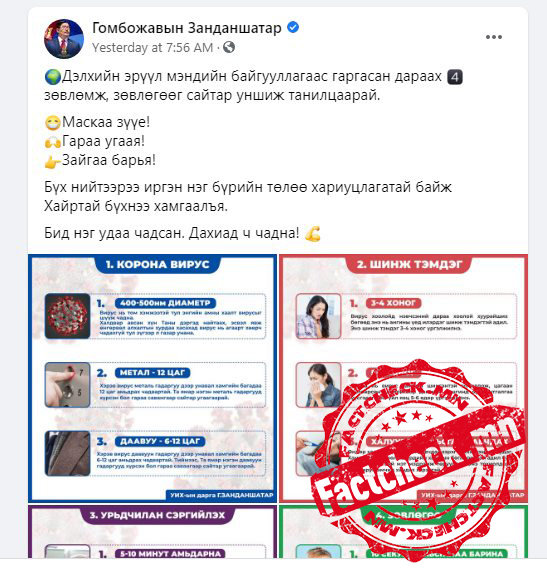Click the red Factcheck.mn stamp
547x576 pixels.
coord(419,461)
